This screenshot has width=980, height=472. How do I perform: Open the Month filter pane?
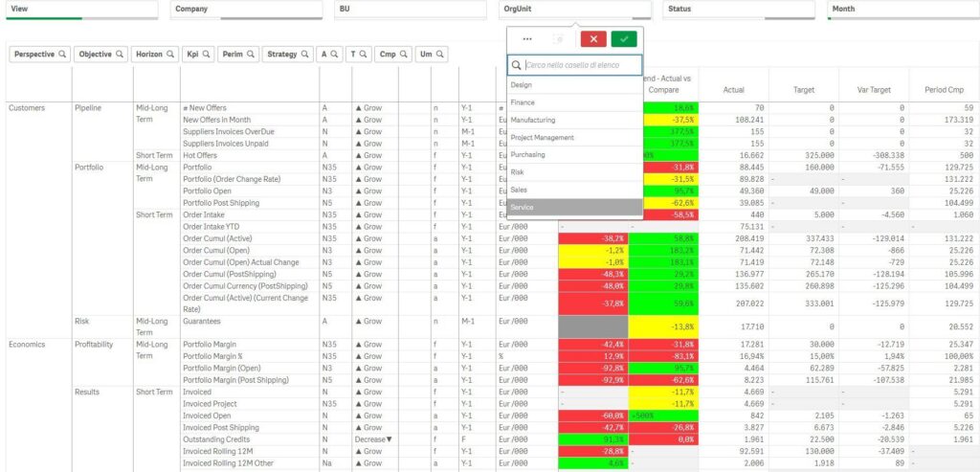click(x=903, y=10)
